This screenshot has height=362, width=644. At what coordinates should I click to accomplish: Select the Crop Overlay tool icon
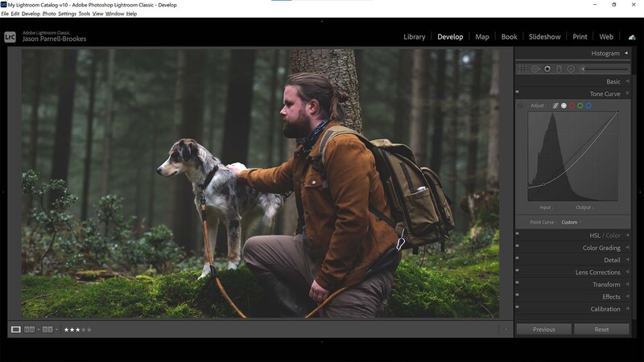click(x=523, y=69)
